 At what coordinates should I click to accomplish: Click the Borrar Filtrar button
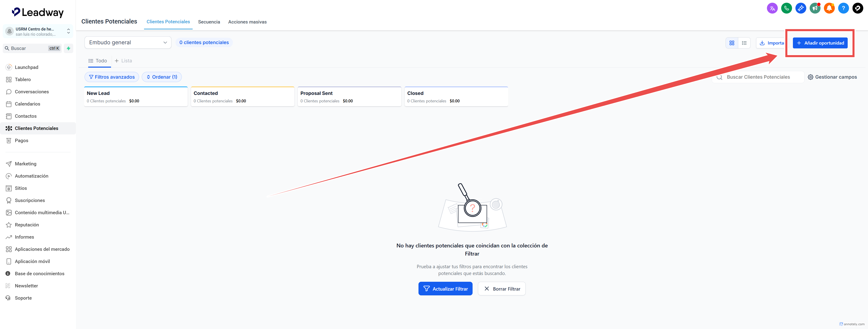501,289
